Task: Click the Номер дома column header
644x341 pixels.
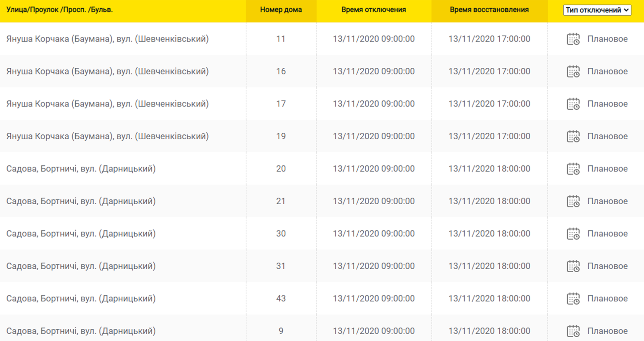Action: [281, 10]
